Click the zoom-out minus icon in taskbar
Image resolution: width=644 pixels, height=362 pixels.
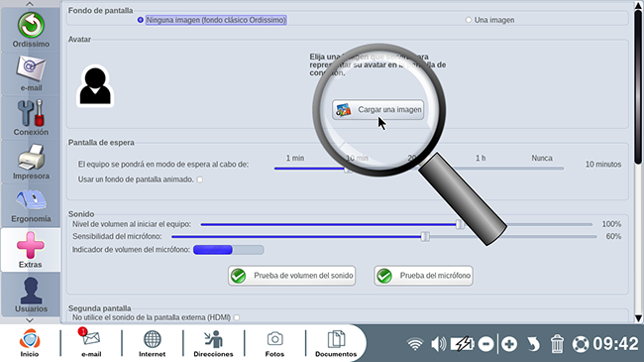(x=485, y=344)
